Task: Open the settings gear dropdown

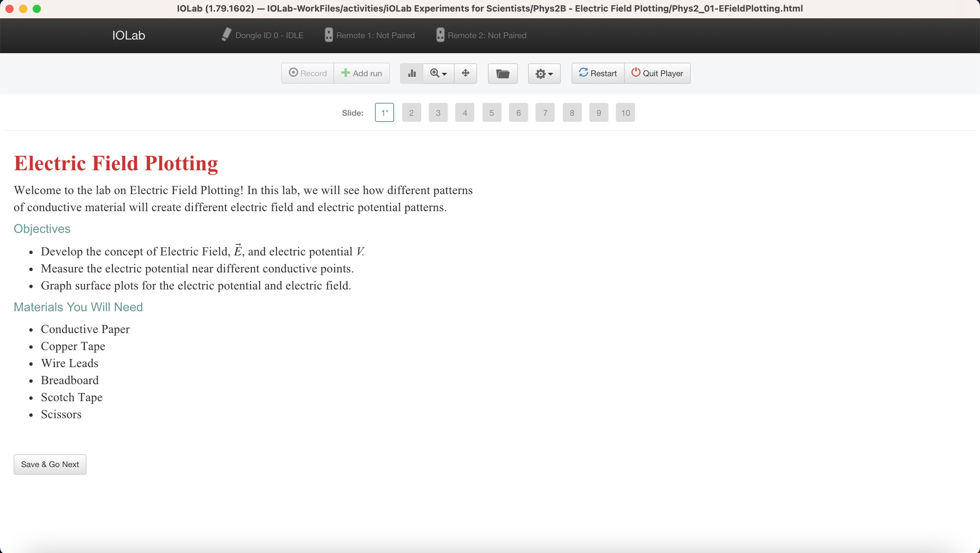Action: pyautogui.click(x=544, y=73)
